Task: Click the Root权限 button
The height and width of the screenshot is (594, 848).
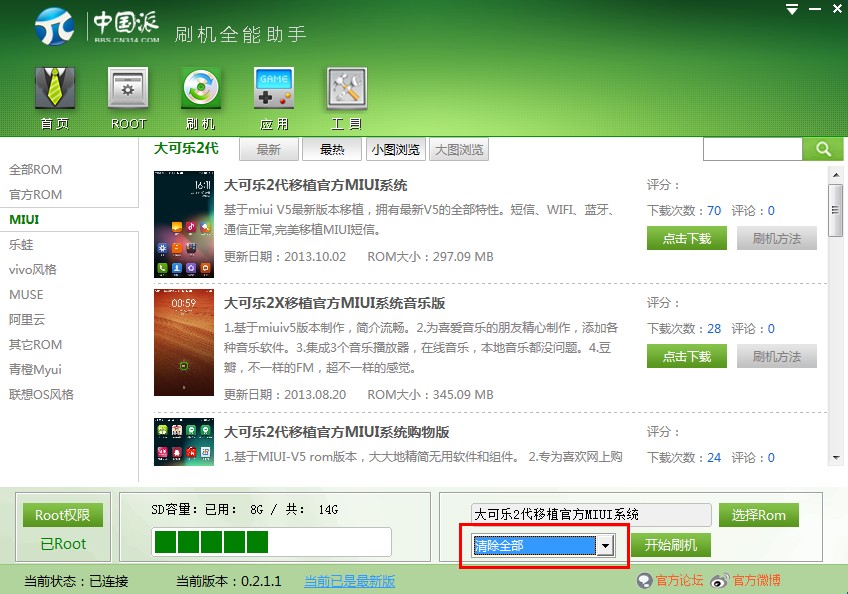Action: tap(63, 515)
